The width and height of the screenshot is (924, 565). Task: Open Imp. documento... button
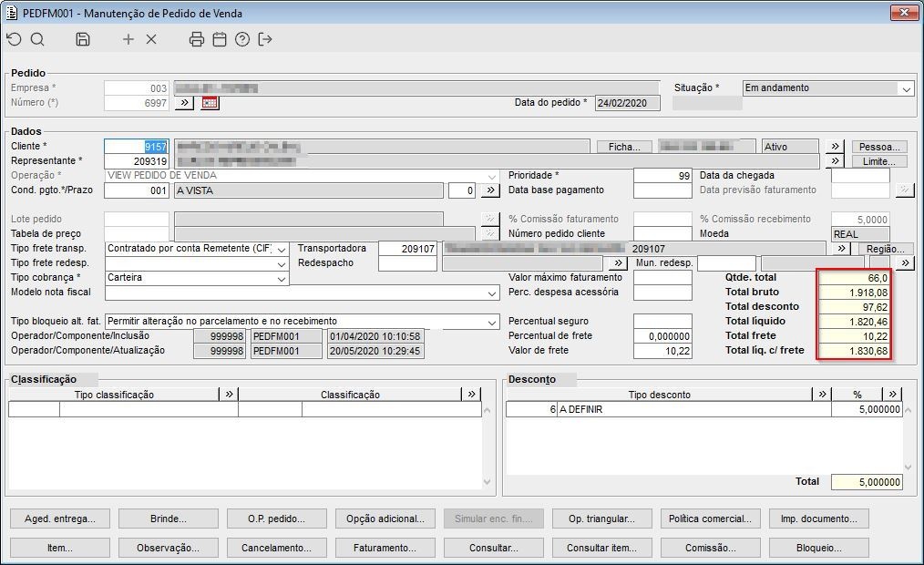click(818, 519)
